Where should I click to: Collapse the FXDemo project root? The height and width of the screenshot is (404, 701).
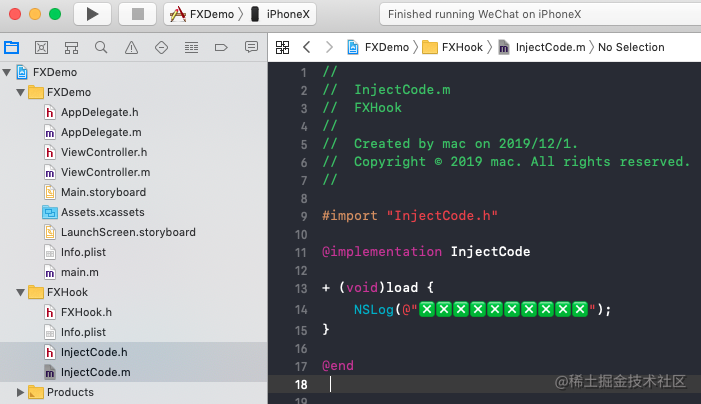pos(7,72)
